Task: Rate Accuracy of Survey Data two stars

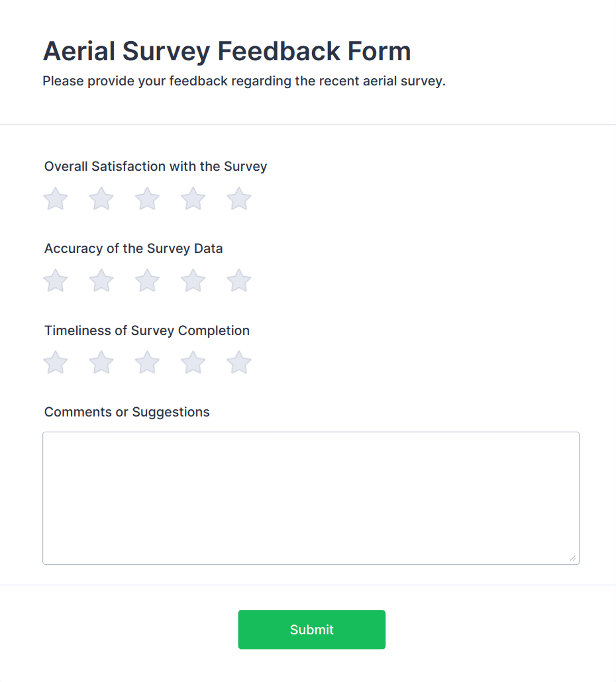Action: coord(101,280)
